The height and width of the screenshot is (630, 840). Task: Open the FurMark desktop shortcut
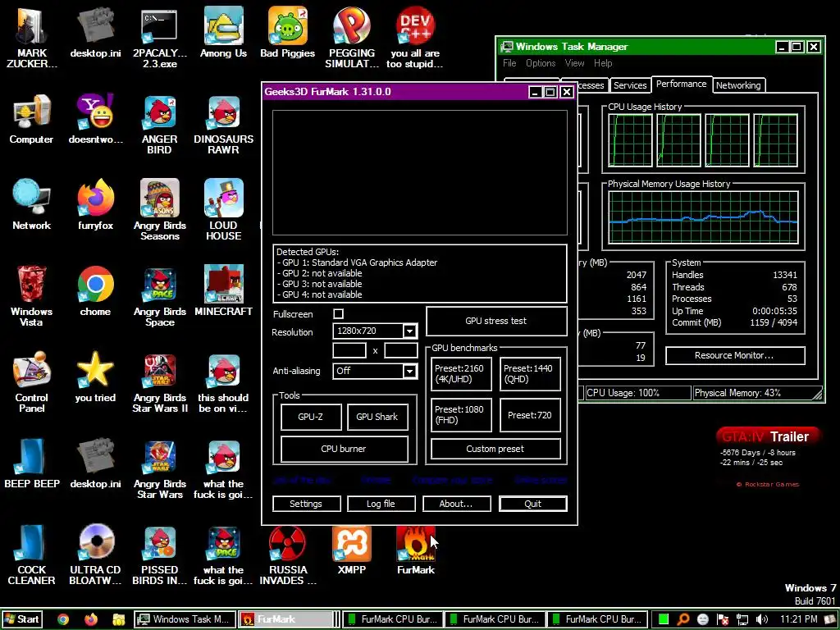(415, 549)
